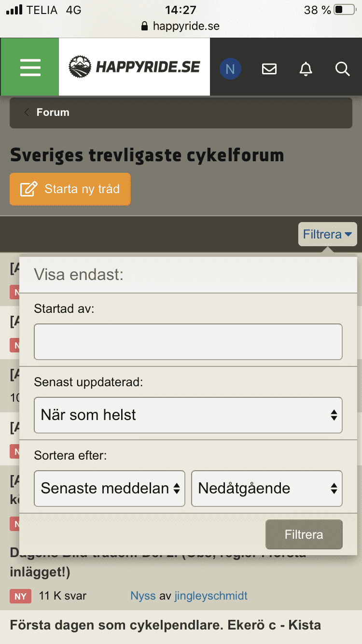This screenshot has width=362, height=644.
Task: Click the Starta ny tråd button
Action: [70, 189]
